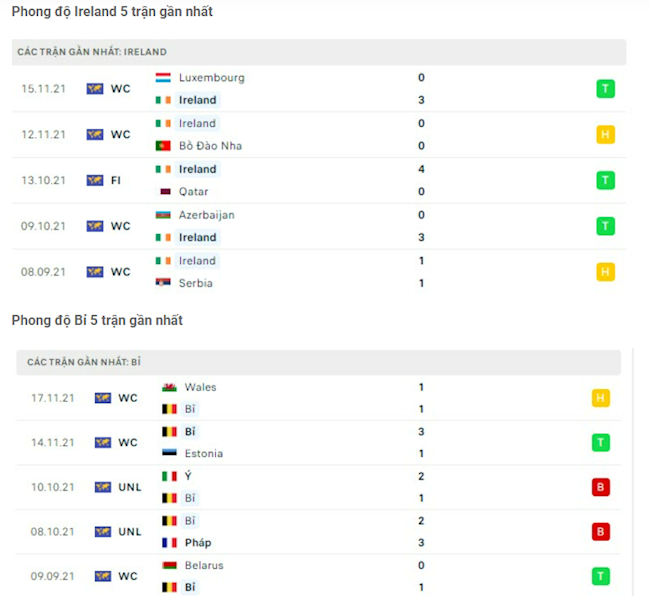Screen dimensions: 650x604
Task: Select the Estonia team name
Action: tap(204, 454)
